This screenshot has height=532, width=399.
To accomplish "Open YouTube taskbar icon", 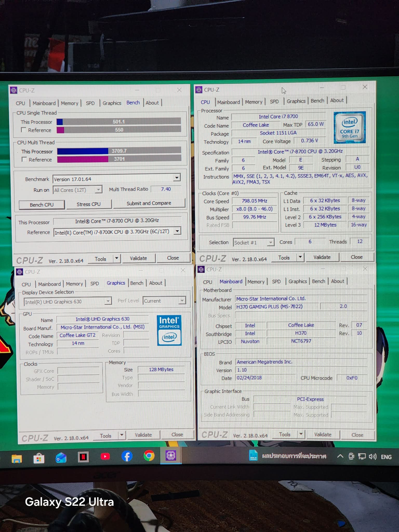I will [105, 456].
